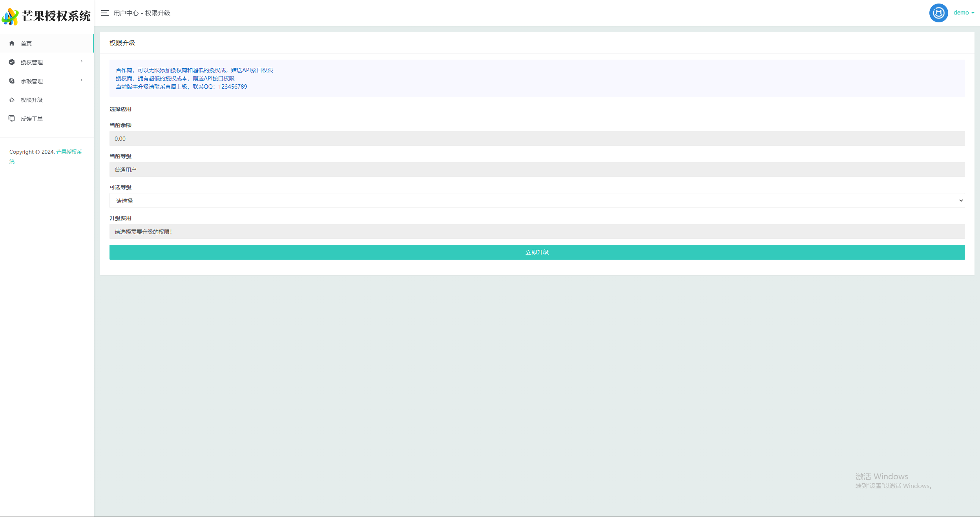The image size is (980, 517).
Task: Click the 当前等级 field showing 普通用户
Action: tap(537, 169)
